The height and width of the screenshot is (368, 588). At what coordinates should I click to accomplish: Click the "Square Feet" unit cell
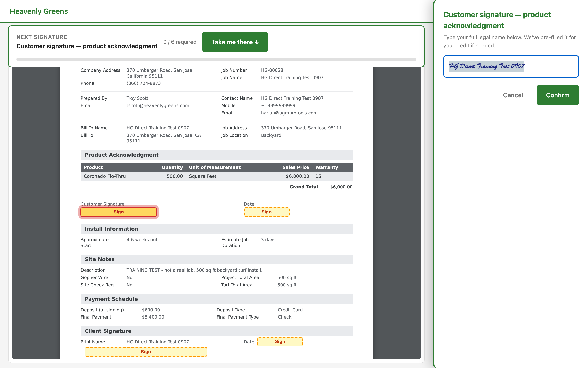(203, 176)
